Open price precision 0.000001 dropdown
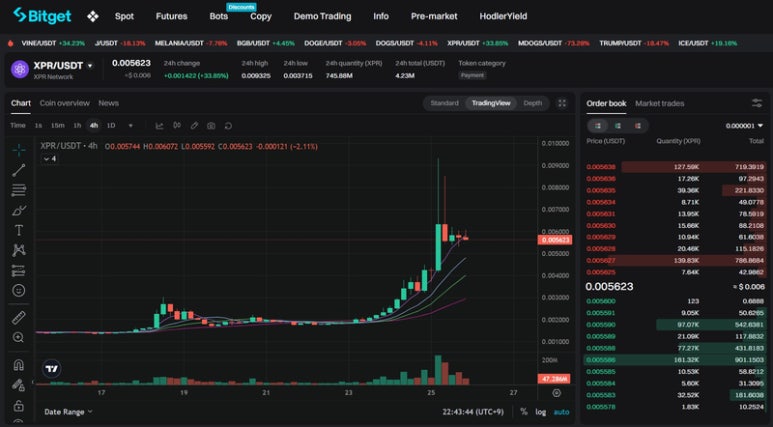The height and width of the screenshot is (427, 773). pyautogui.click(x=744, y=126)
